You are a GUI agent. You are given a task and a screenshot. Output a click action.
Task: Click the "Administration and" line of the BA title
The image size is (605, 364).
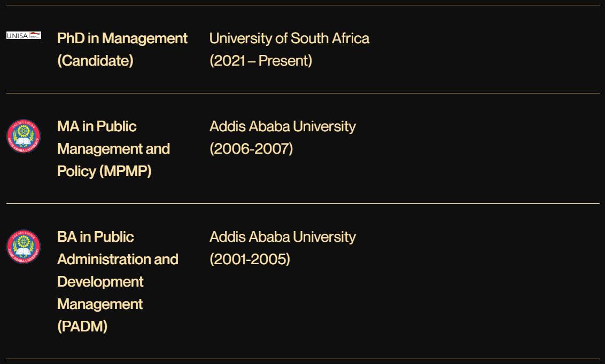[x=118, y=259]
